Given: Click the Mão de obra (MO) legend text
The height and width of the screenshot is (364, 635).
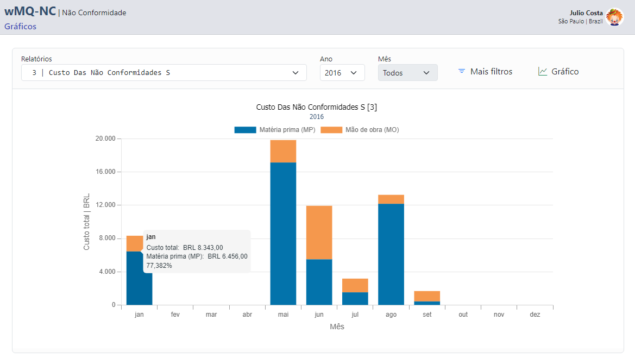Looking at the screenshot, I should click(x=372, y=129).
